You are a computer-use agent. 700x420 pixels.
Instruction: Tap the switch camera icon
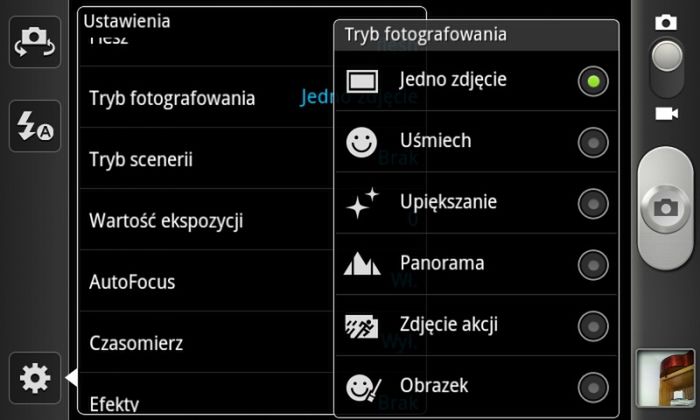click(35, 42)
